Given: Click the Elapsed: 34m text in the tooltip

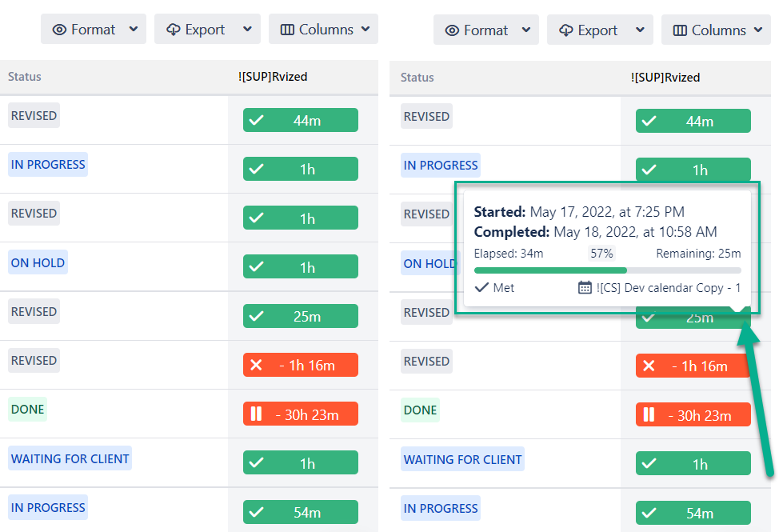Looking at the screenshot, I should click(508, 254).
